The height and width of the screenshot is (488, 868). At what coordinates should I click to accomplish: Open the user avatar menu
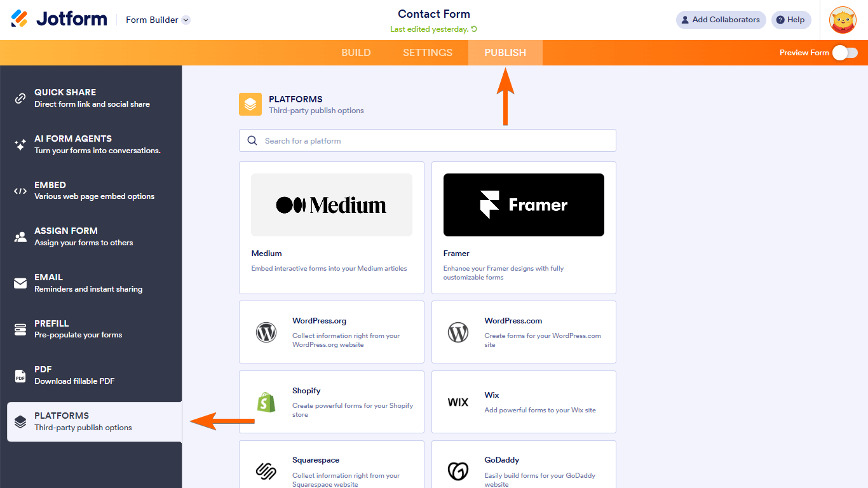click(x=843, y=20)
